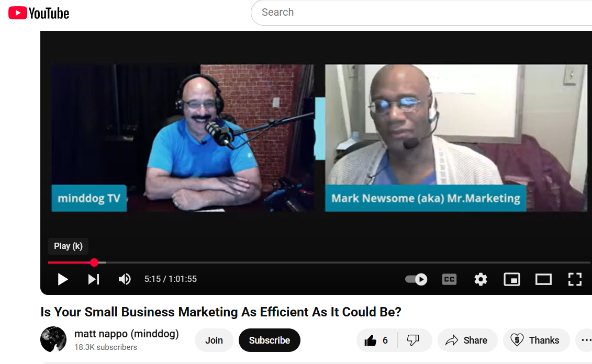The height and width of the screenshot is (364, 592).
Task: Subscribe to matt nappo (minddog) channel
Action: (x=269, y=340)
